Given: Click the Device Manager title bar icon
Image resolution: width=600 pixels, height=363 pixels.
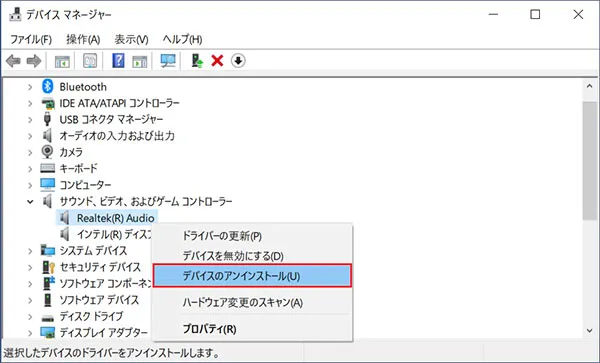Looking at the screenshot, I should click(16, 14).
